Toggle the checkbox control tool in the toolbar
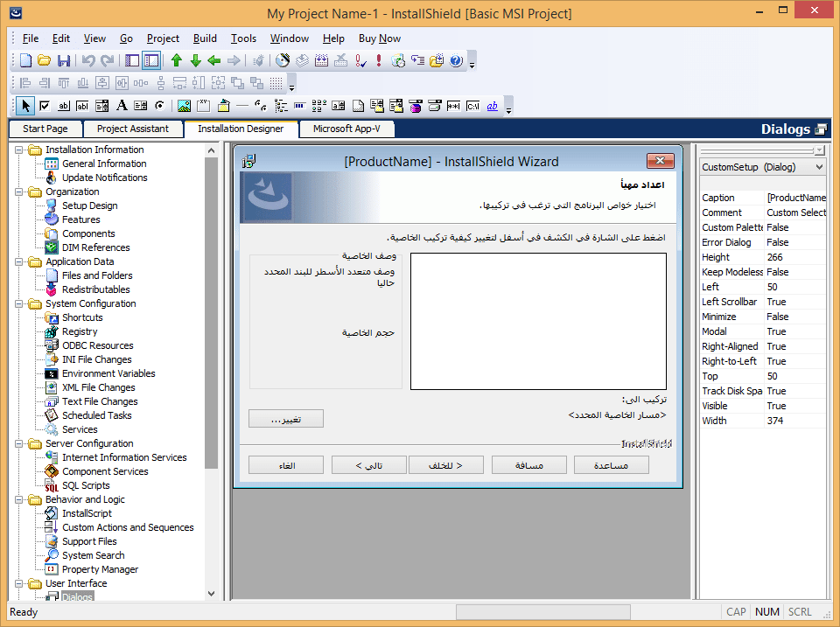The width and height of the screenshot is (840, 627). (x=43, y=106)
